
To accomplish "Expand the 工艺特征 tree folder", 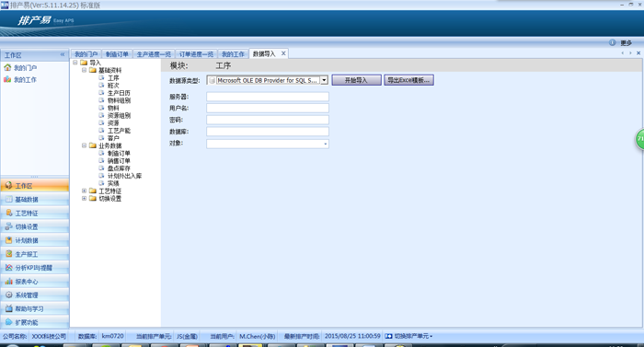I will [85, 191].
